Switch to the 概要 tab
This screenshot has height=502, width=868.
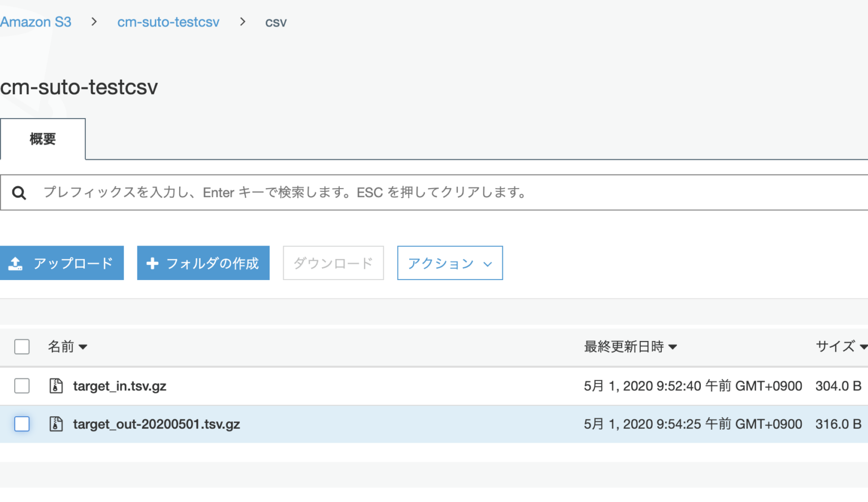click(x=42, y=139)
